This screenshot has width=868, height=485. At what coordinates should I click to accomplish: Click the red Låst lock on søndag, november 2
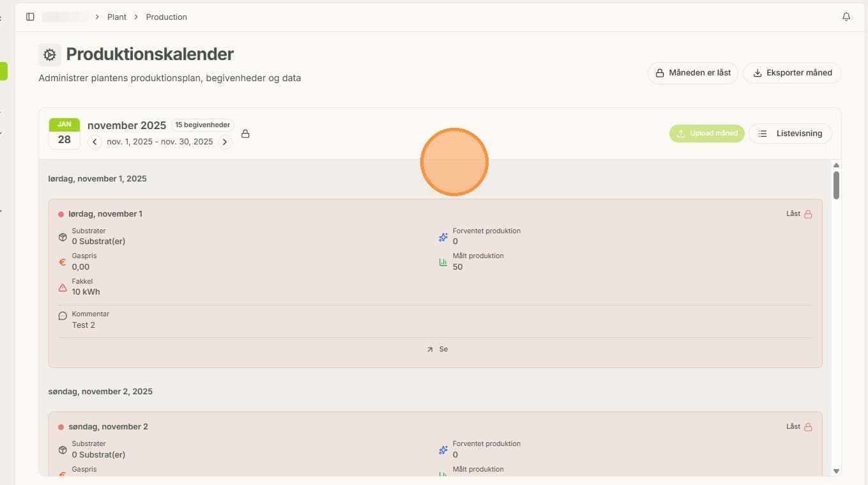[x=808, y=427]
